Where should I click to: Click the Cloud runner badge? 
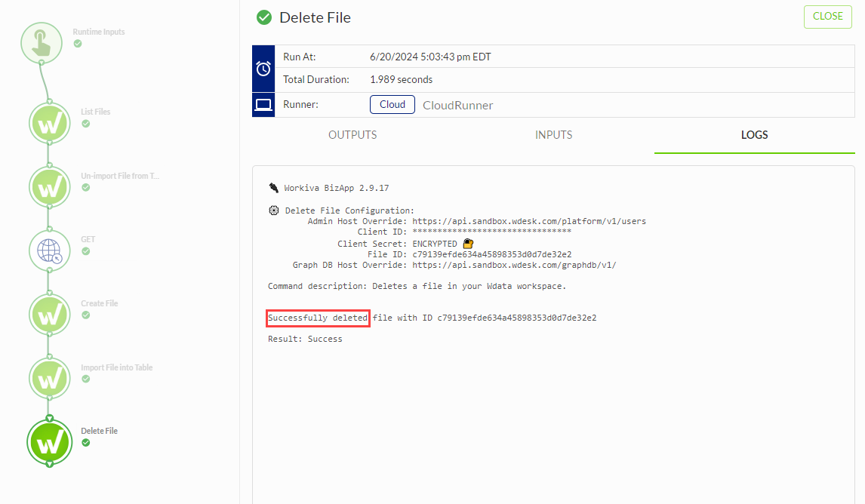coord(392,104)
